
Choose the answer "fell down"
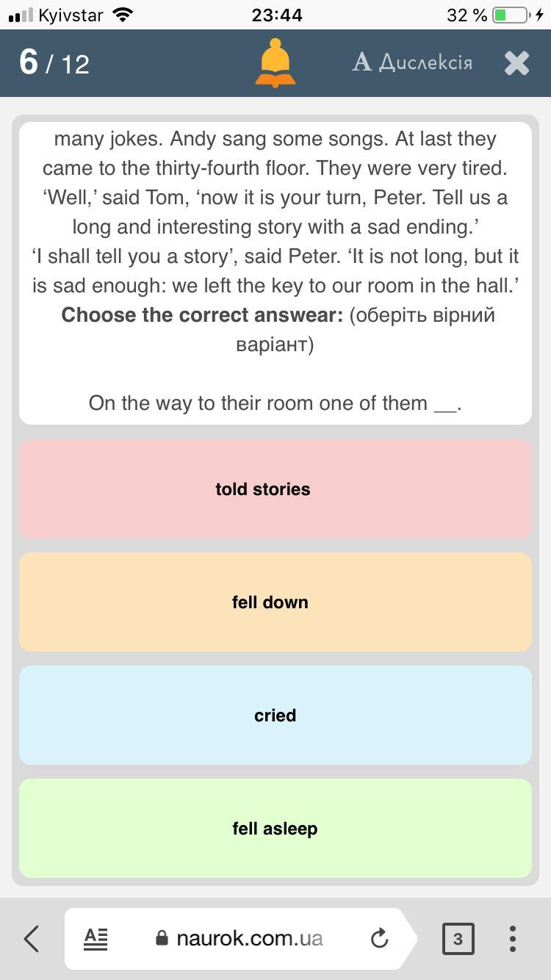275,602
